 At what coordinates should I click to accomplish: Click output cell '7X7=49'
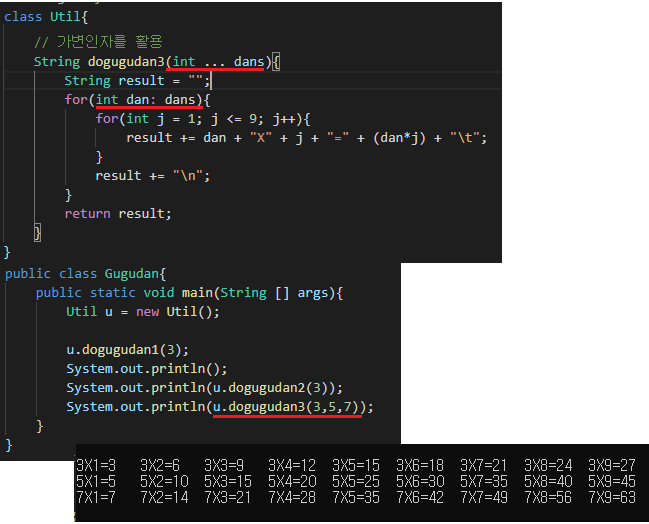[484, 497]
